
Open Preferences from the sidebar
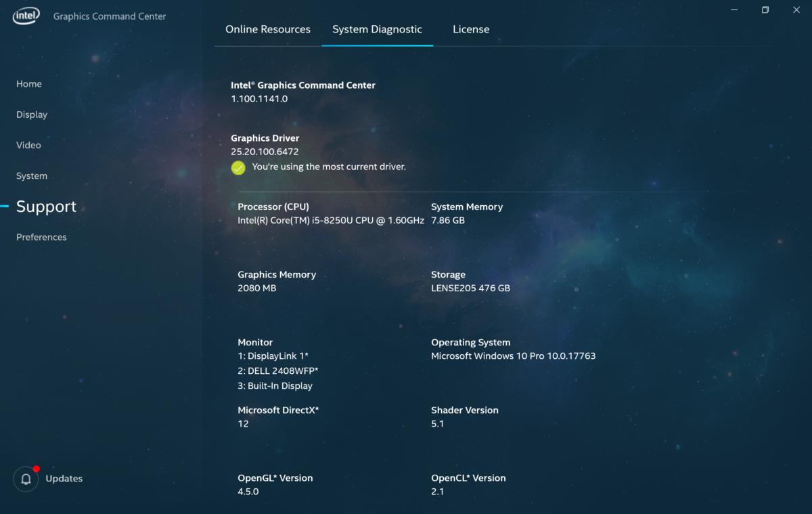tap(41, 237)
